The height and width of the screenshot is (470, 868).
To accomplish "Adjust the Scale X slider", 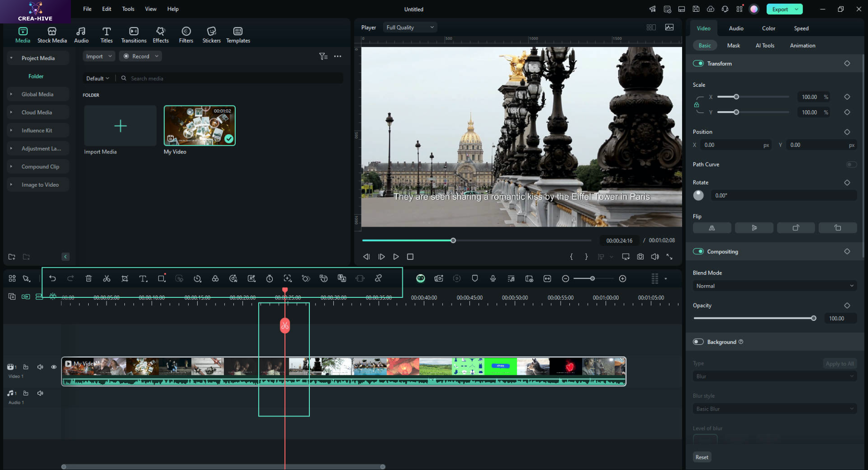I will tap(736, 97).
